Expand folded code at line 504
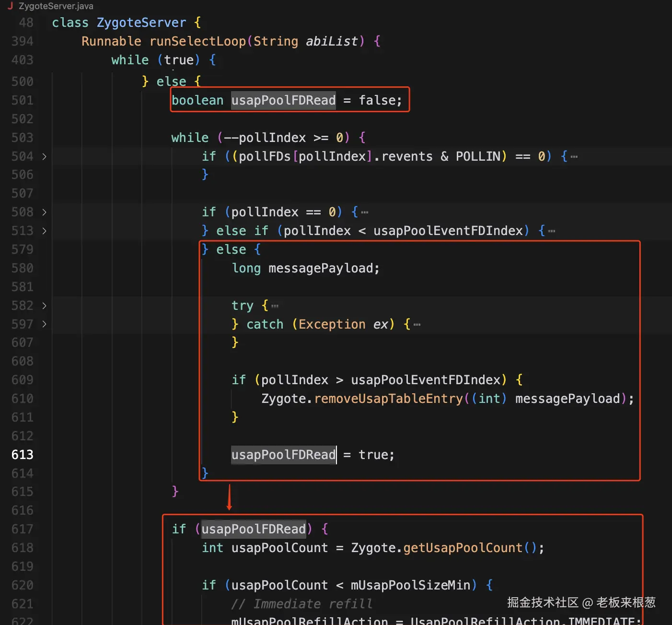672x625 pixels. pos(44,156)
